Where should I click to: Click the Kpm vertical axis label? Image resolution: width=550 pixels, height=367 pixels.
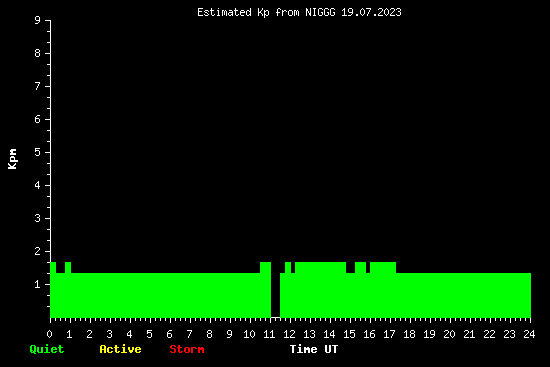[x=13, y=159]
